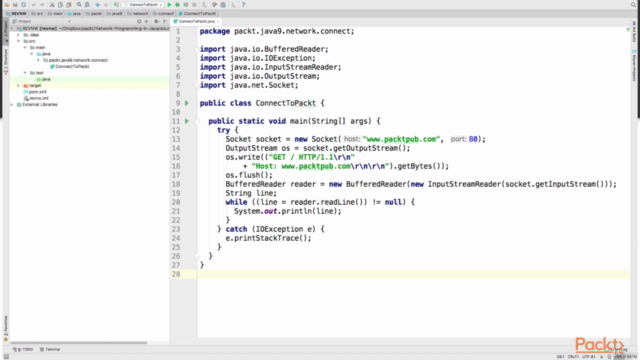The height and width of the screenshot is (360, 640).
Task: Expand the .idea folder
Action: (18, 35)
